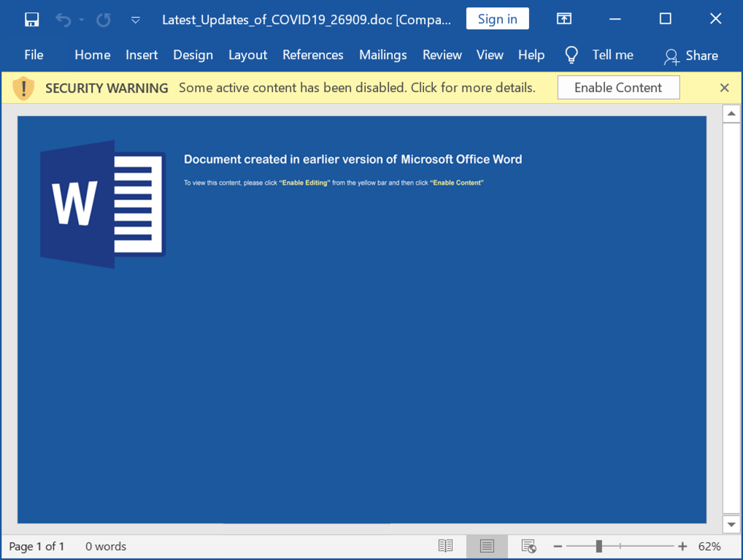743x560 pixels.
Task: Click the zoom out minus button
Action: pos(558,547)
